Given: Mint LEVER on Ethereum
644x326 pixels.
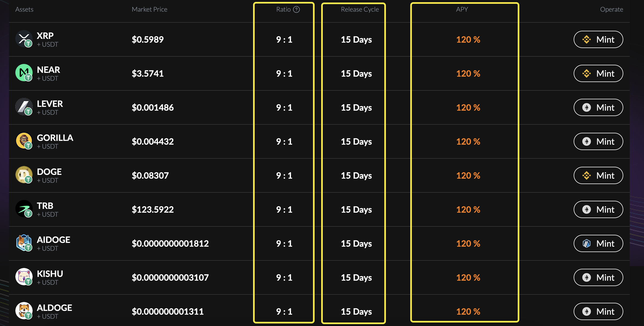Looking at the screenshot, I should [x=598, y=107].
